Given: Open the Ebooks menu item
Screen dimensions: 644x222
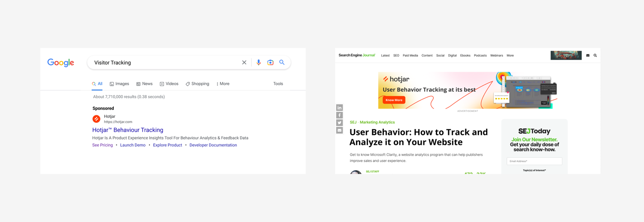Looking at the screenshot, I should point(465,56).
